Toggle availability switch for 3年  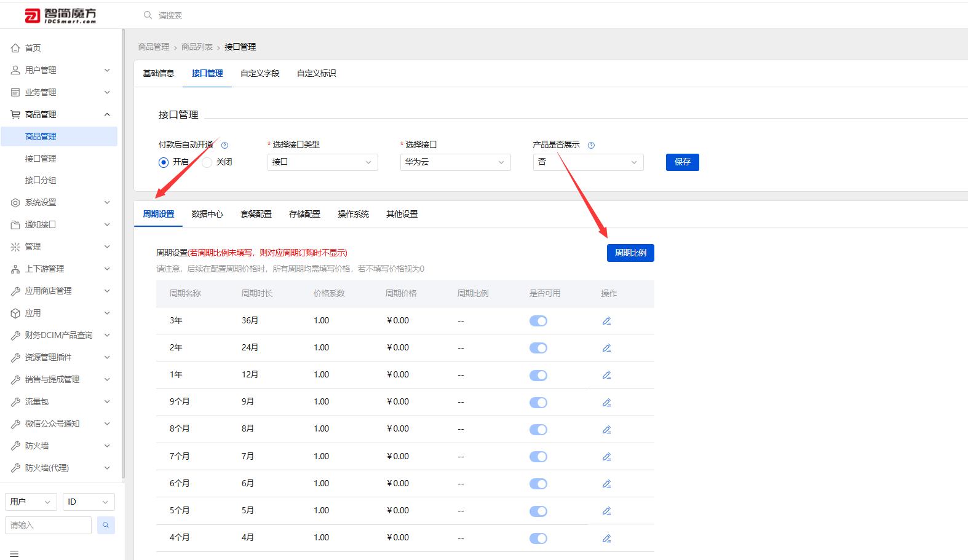(538, 321)
